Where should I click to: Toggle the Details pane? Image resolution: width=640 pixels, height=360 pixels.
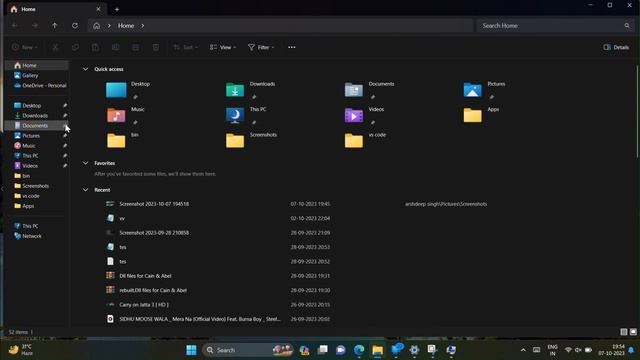coord(616,47)
